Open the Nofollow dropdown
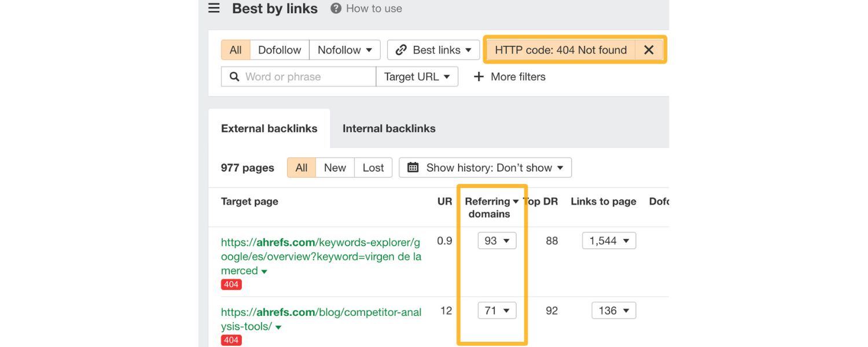Screen dimensions: 868x347 tap(345, 50)
